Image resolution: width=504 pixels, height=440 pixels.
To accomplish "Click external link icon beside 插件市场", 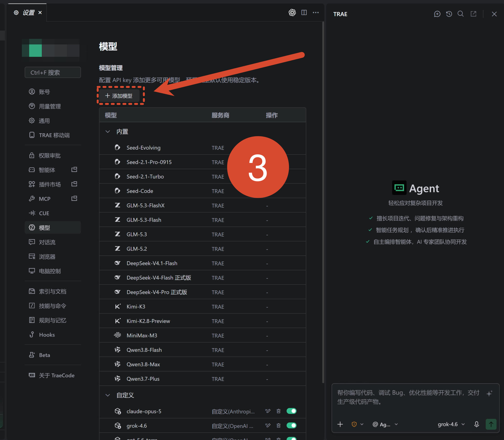I will [74, 184].
